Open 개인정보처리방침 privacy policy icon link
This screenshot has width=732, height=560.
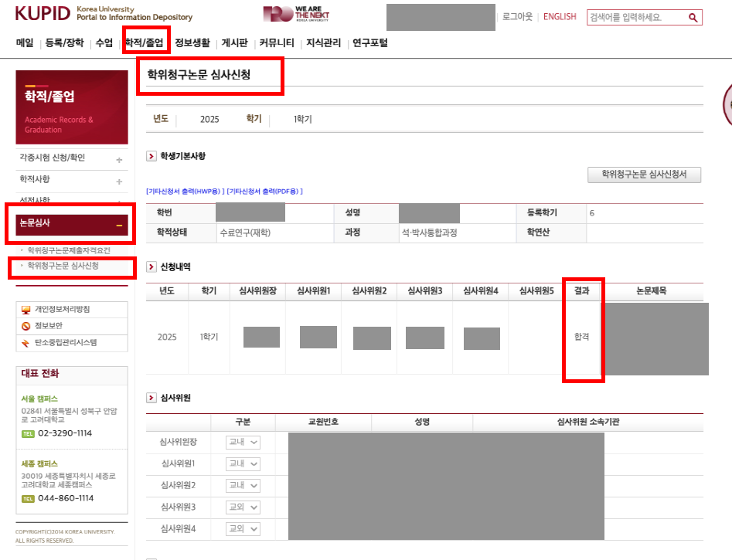point(26,309)
